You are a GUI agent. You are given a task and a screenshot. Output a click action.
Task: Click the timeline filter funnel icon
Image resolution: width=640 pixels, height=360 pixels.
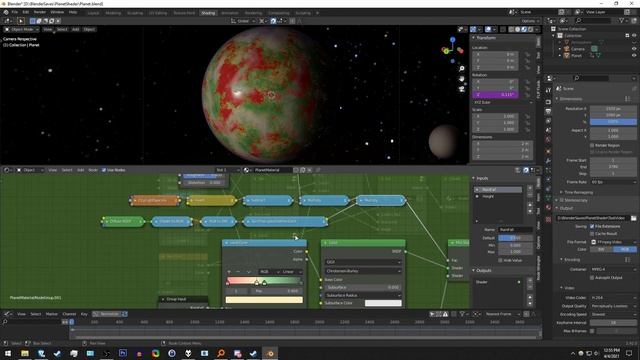tap(462, 314)
